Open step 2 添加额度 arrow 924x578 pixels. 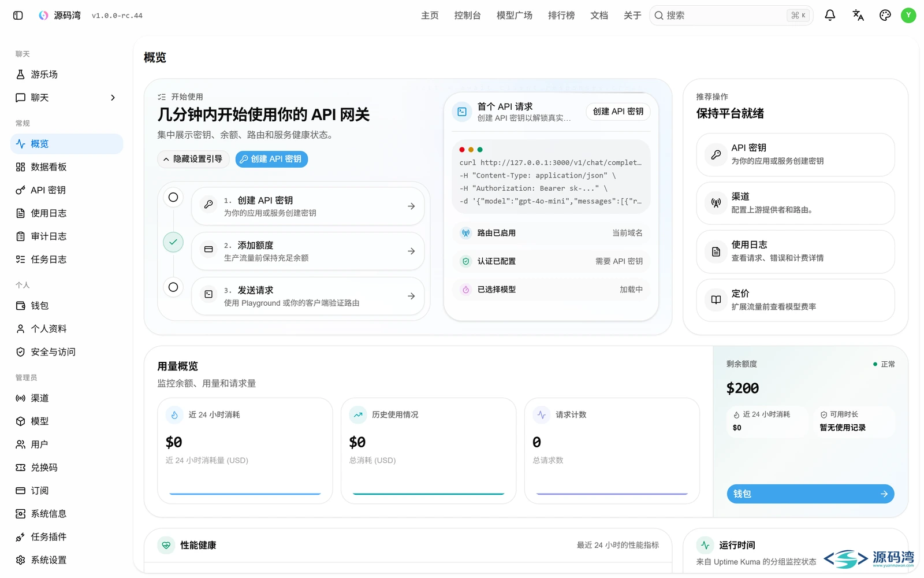tap(411, 251)
